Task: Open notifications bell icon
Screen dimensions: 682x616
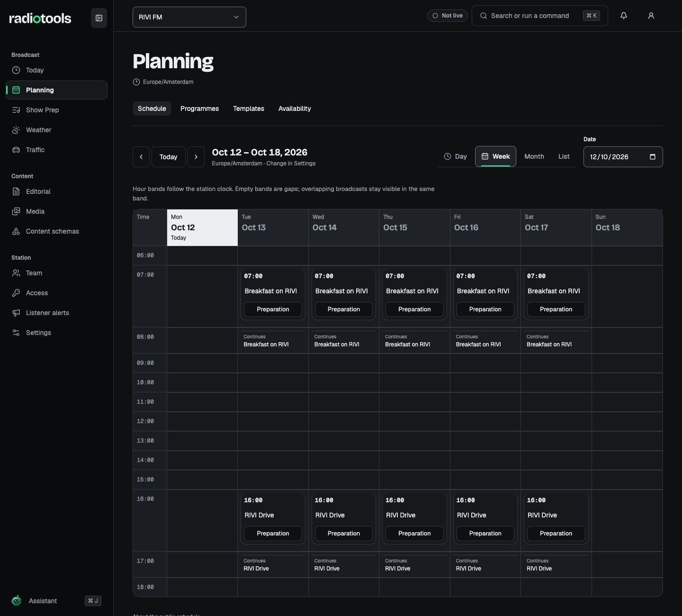Action: coord(624,16)
